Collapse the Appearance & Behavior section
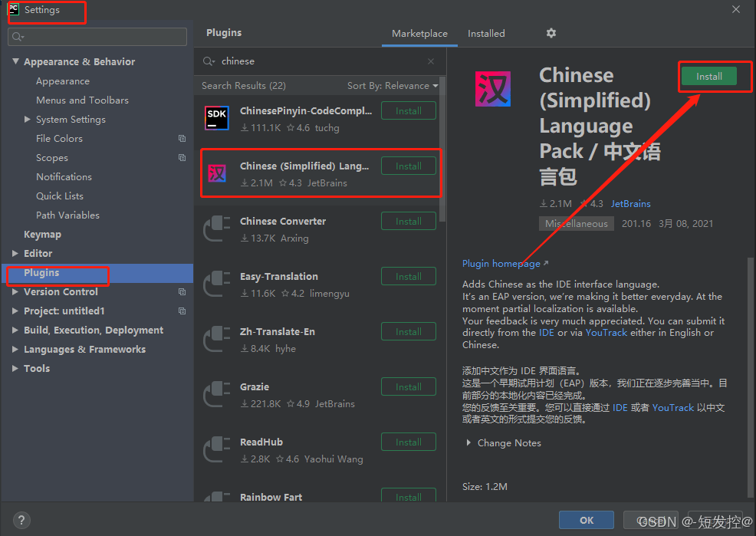Image resolution: width=756 pixels, height=536 pixels. tap(16, 61)
